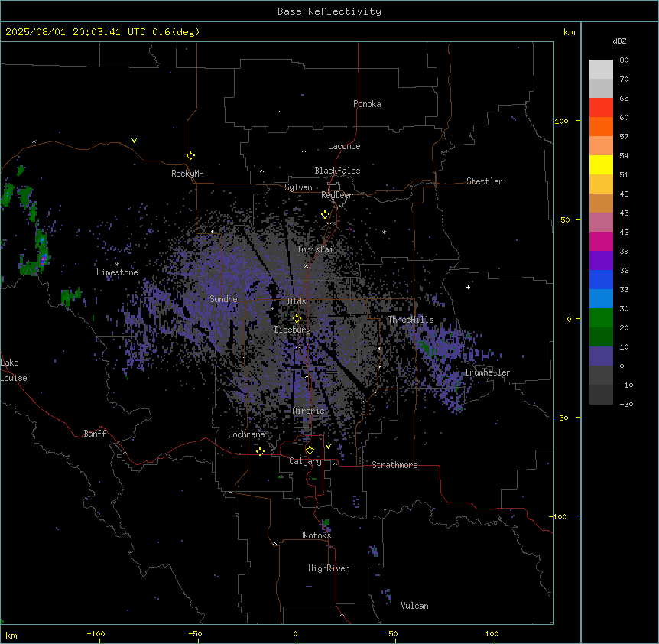Viewport: 659px width, 644px height.
Task: Select the Sundre town label
Action: point(223,299)
